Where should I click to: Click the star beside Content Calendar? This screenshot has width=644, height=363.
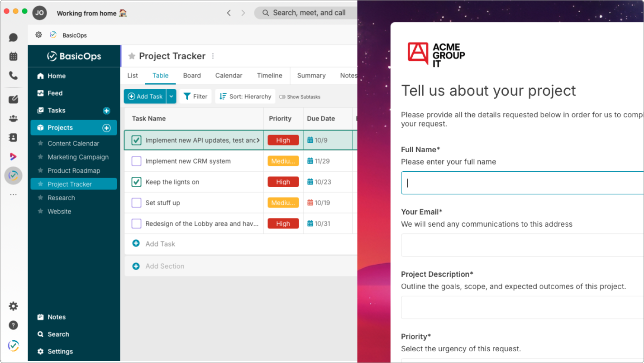coord(40,143)
